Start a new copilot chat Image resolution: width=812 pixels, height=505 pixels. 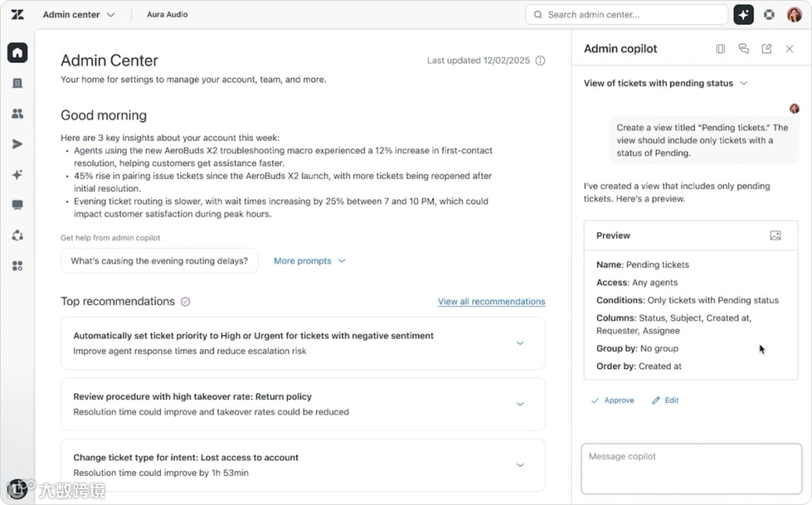766,49
